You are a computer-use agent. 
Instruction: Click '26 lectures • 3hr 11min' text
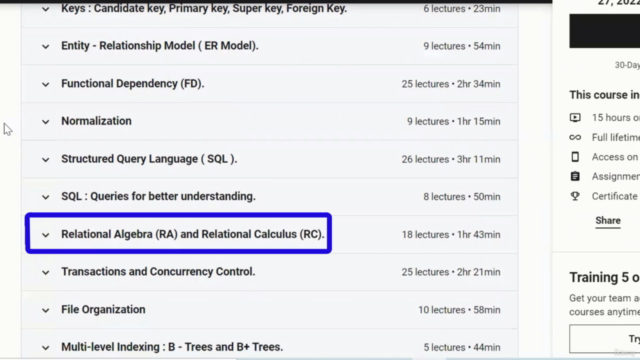pos(451,159)
